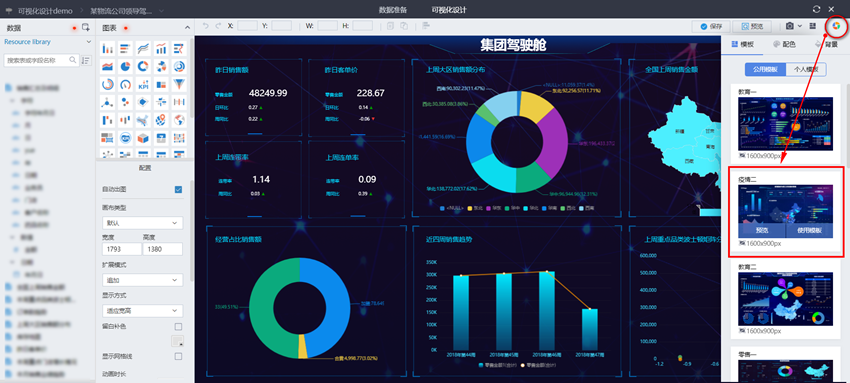The width and height of the screenshot is (850, 383).
Task: Select the multi-line chart icon
Action: click(x=143, y=49)
